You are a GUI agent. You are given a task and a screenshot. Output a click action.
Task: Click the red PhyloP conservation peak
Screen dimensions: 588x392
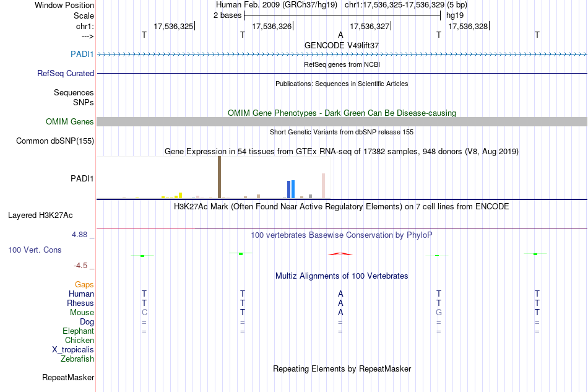pos(340,254)
